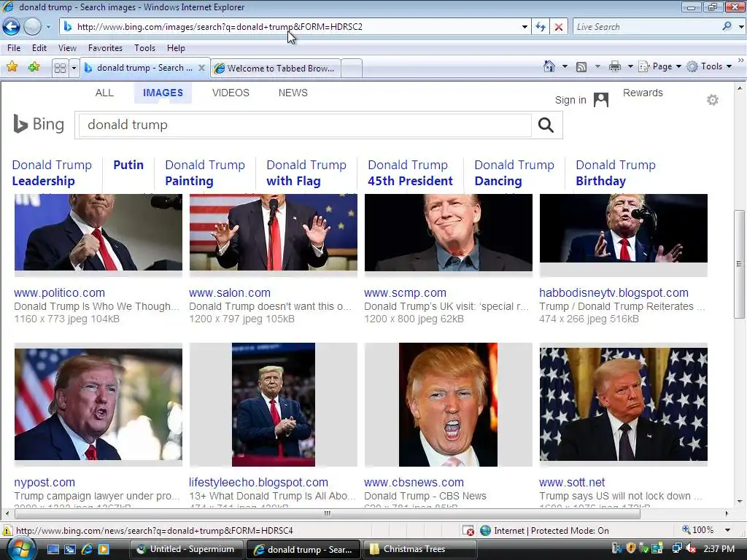
Task: Click in the Bing search text box
Action: [305, 125]
